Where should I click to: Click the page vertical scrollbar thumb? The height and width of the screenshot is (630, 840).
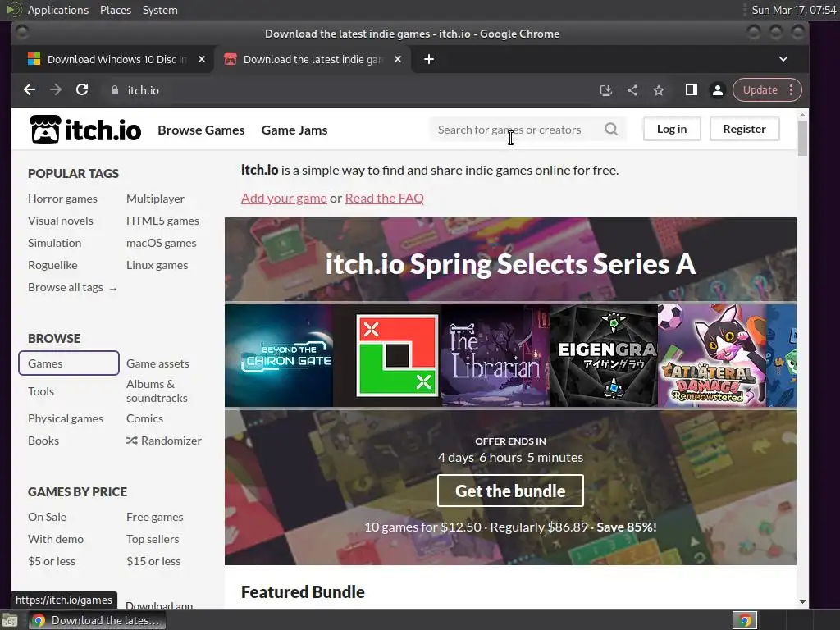(x=802, y=138)
